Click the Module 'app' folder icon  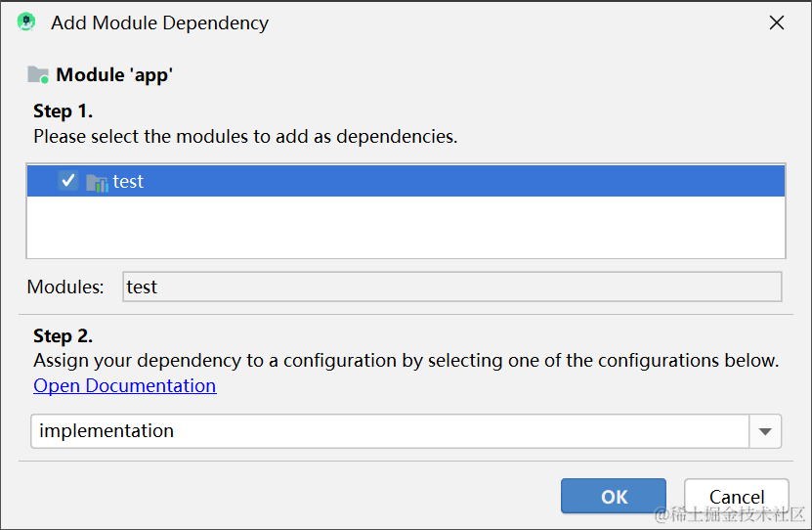38,75
